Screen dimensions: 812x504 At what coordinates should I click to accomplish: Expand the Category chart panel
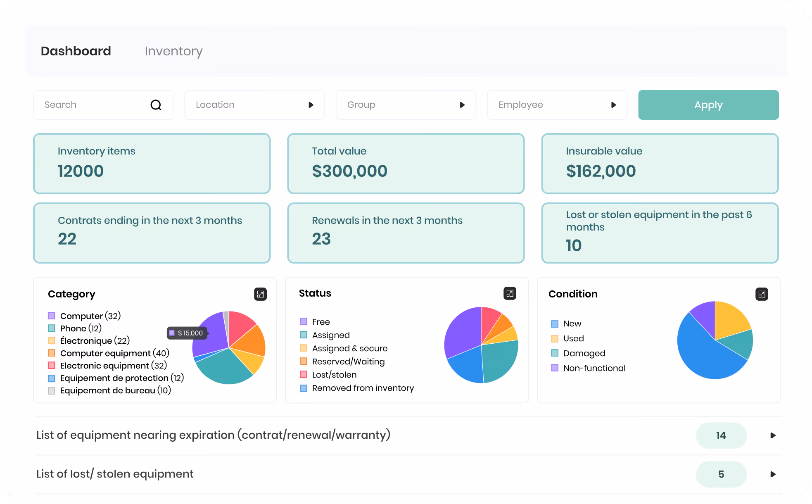coord(260,294)
